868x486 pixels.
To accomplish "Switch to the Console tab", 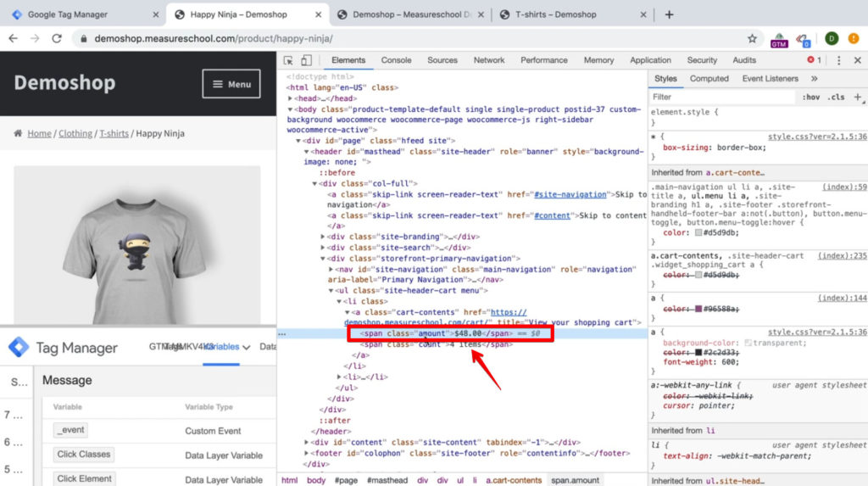I will 396,60.
